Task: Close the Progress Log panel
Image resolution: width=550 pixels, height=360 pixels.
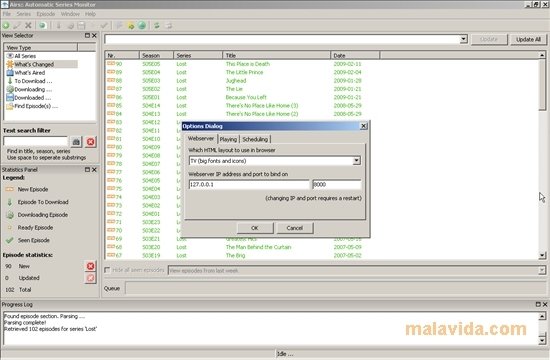Action: (x=545, y=304)
